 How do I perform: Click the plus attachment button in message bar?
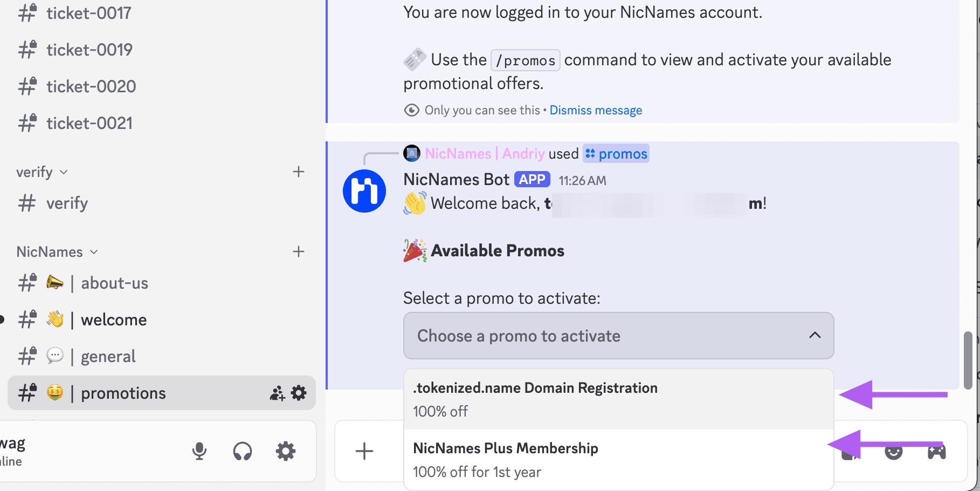tap(364, 451)
